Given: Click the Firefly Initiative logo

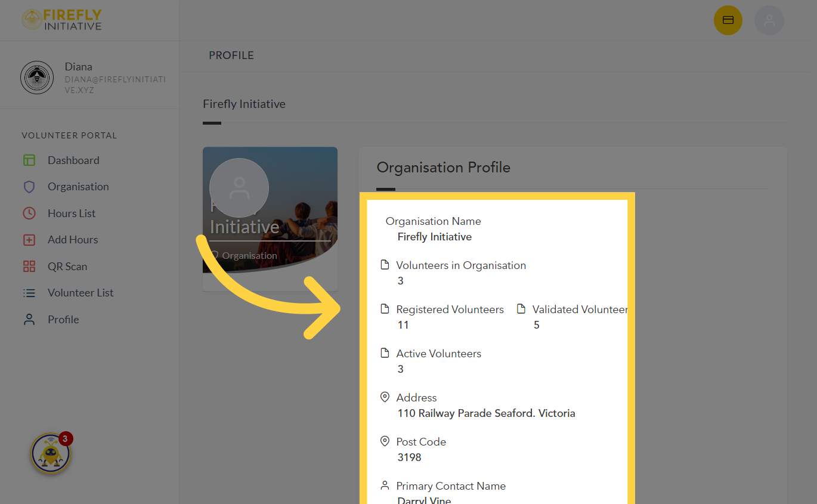Looking at the screenshot, I should click(x=61, y=20).
